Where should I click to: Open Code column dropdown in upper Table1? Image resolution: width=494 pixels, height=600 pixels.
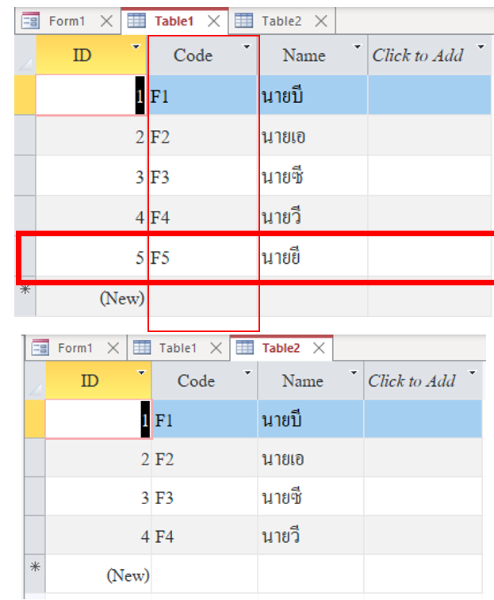(x=247, y=47)
